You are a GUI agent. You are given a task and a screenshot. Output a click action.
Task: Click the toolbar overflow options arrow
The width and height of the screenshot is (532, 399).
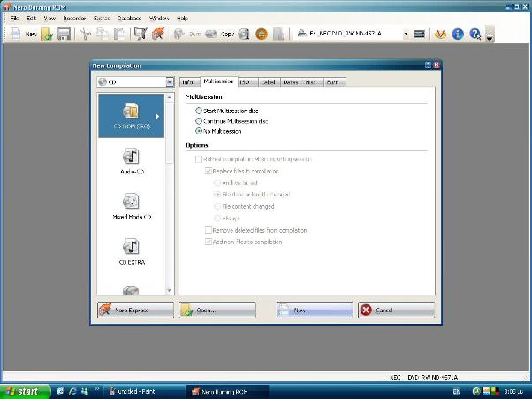490,35
